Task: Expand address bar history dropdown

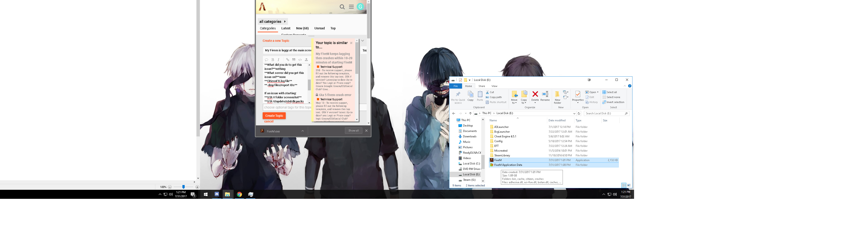Action: 574,114
